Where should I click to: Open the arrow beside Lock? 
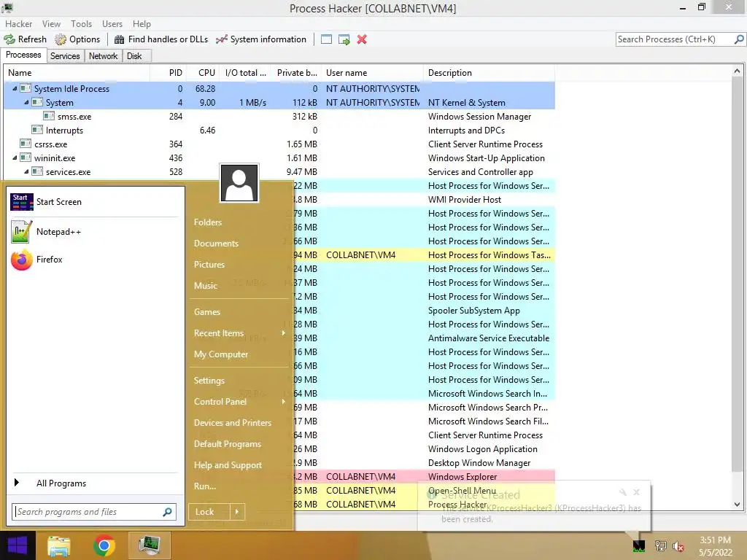237,512
